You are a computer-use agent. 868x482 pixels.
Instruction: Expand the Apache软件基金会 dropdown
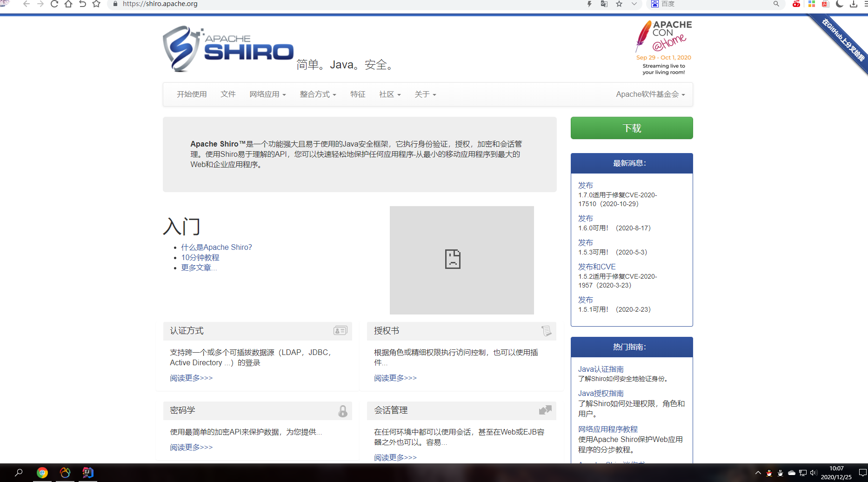click(649, 94)
